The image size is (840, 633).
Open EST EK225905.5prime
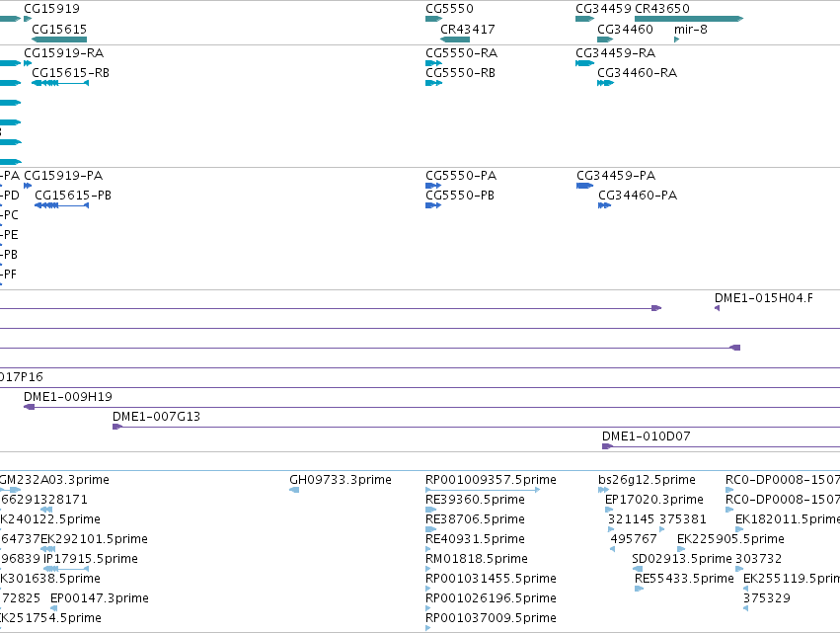point(730,539)
